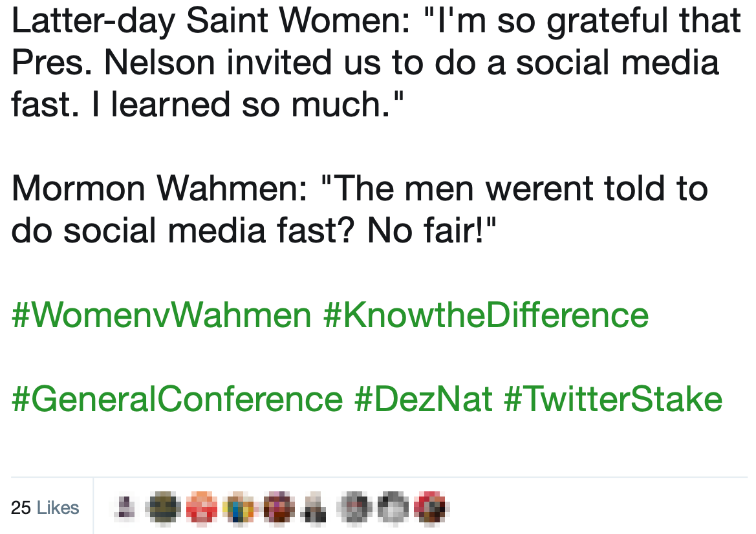Open first liker's pale purple avatar
The image size is (756, 534).
pos(127,507)
